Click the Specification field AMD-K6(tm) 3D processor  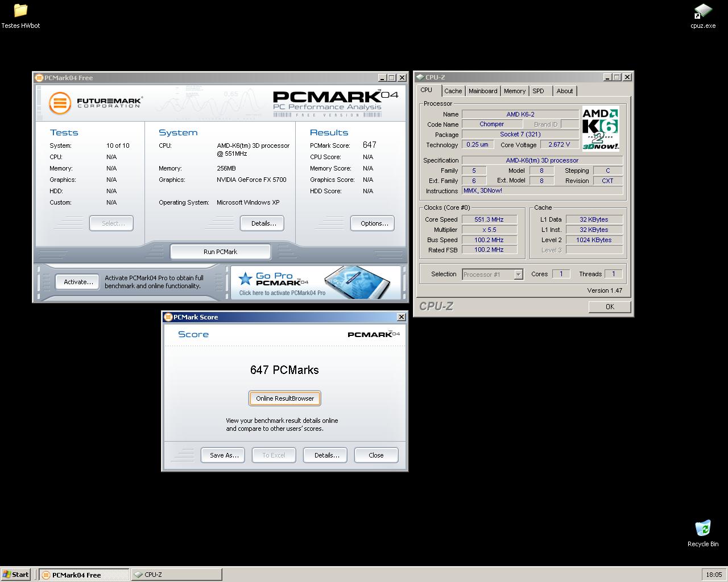542,160
